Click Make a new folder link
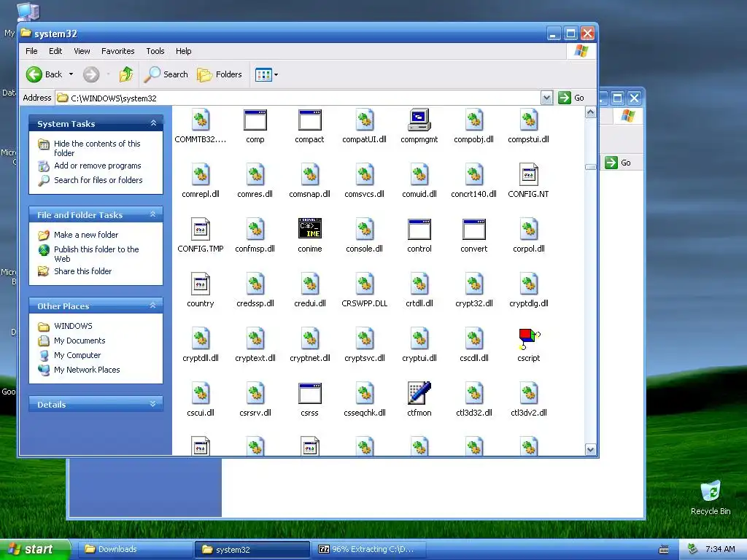 pyautogui.click(x=86, y=235)
